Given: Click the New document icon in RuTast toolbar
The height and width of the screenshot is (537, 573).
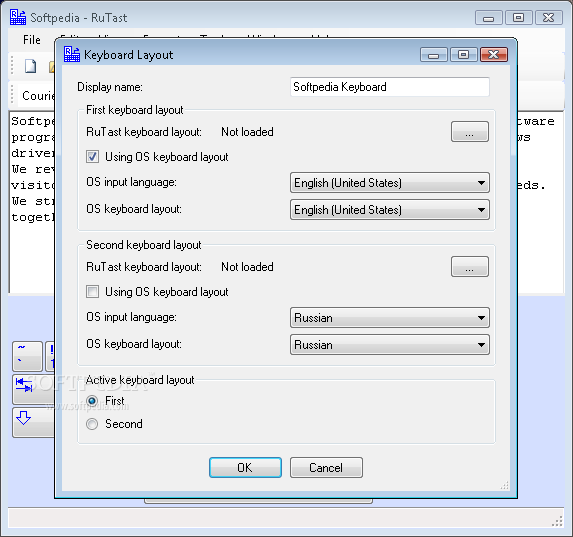Looking at the screenshot, I should tap(30, 66).
